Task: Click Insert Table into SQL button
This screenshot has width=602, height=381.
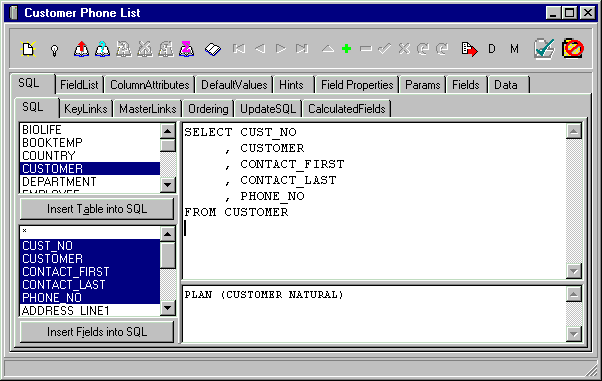Action: click(97, 209)
